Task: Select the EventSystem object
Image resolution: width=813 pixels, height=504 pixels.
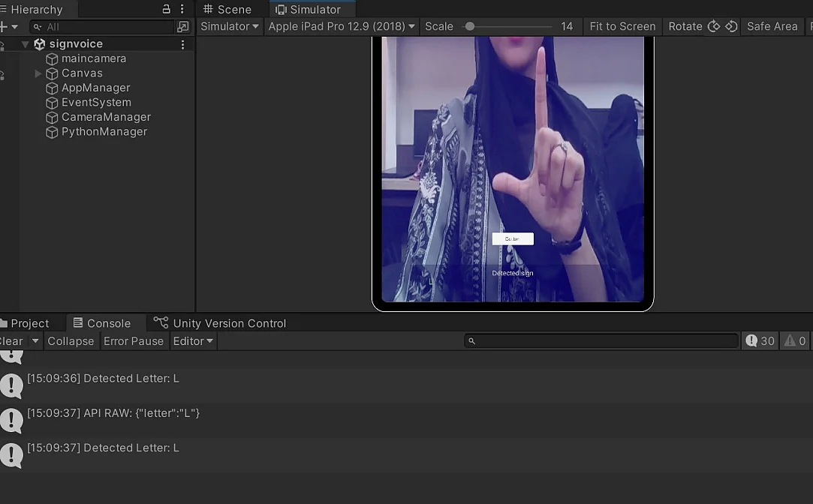Action: (x=96, y=103)
